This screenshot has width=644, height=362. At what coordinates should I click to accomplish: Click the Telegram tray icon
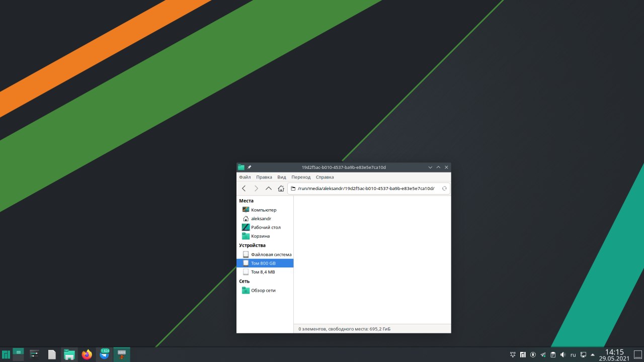click(543, 354)
